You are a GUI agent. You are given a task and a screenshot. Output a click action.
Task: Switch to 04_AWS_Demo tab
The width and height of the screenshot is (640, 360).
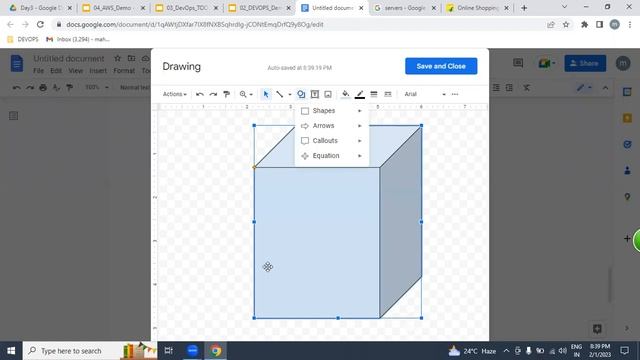click(114, 8)
